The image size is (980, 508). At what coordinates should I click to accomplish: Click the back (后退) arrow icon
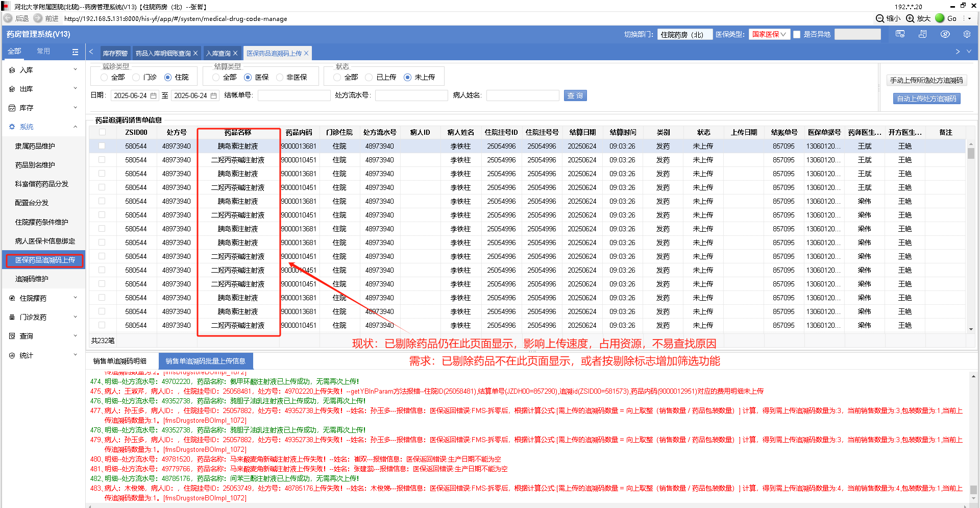point(8,18)
